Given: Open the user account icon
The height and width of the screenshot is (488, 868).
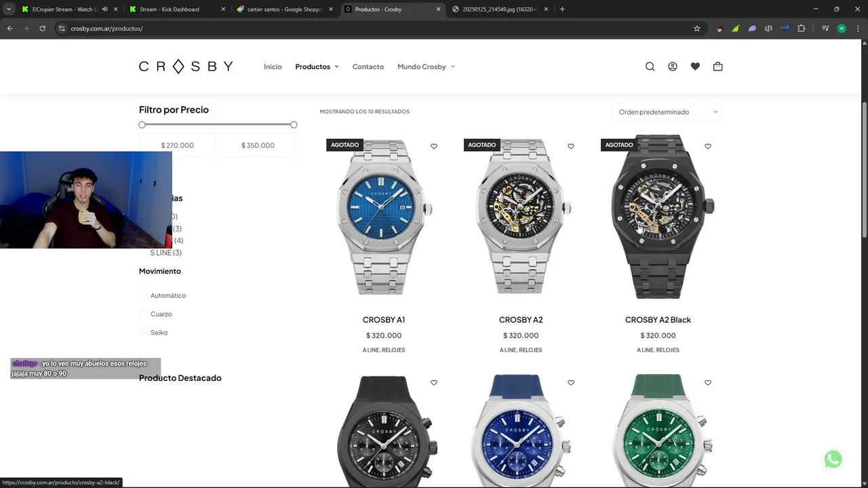Looking at the screenshot, I should [x=673, y=66].
